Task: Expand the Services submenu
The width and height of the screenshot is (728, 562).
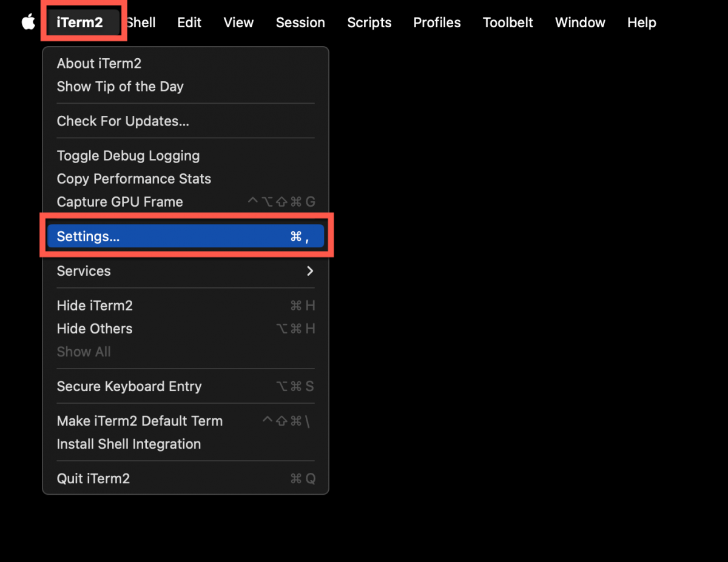Action: coord(186,271)
